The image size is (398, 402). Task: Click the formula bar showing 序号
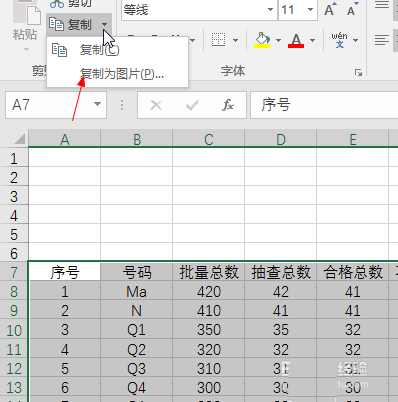coord(324,105)
